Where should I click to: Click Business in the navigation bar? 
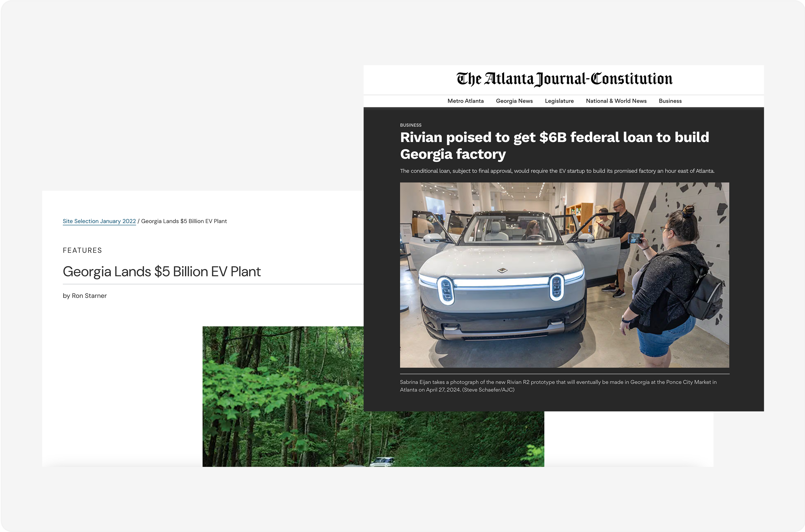[670, 101]
